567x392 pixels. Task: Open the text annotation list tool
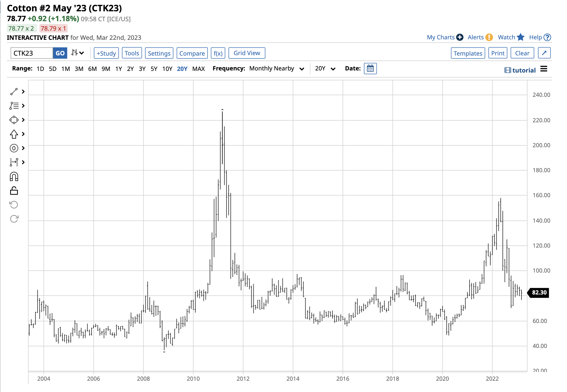click(14, 106)
